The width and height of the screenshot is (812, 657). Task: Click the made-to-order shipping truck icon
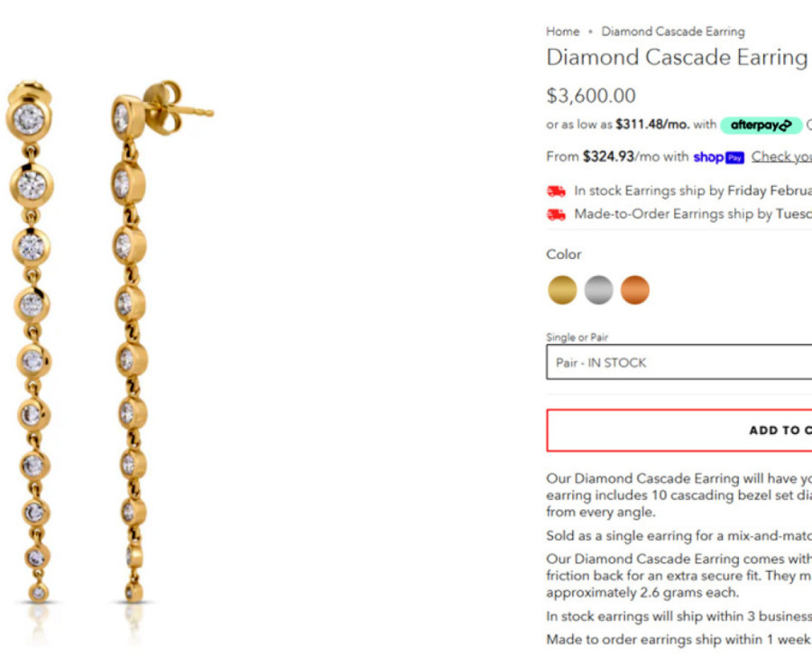tap(557, 215)
